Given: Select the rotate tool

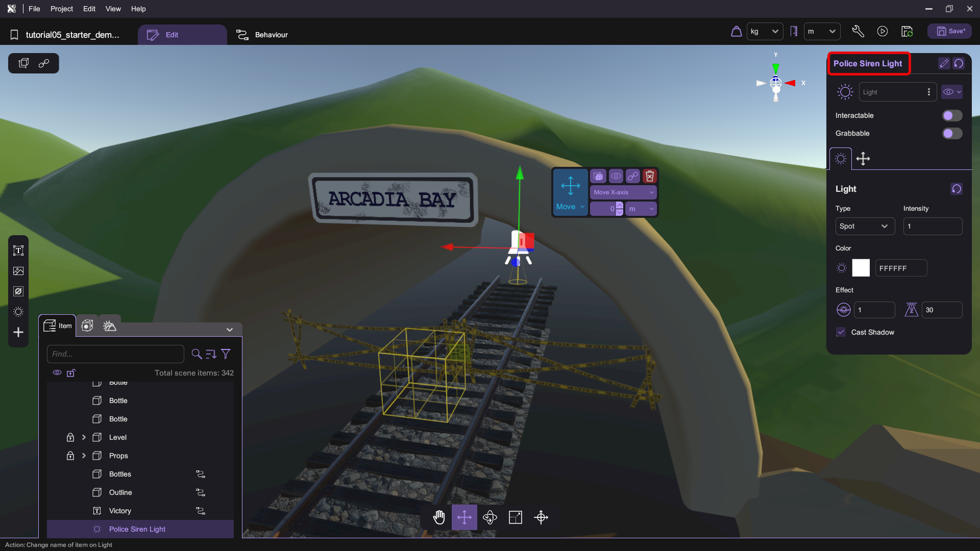Looking at the screenshot, I should 490,517.
